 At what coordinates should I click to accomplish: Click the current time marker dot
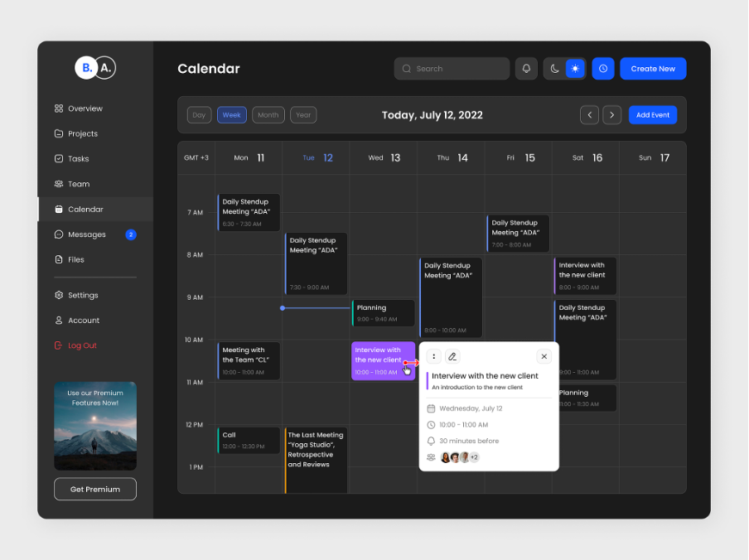click(x=283, y=308)
